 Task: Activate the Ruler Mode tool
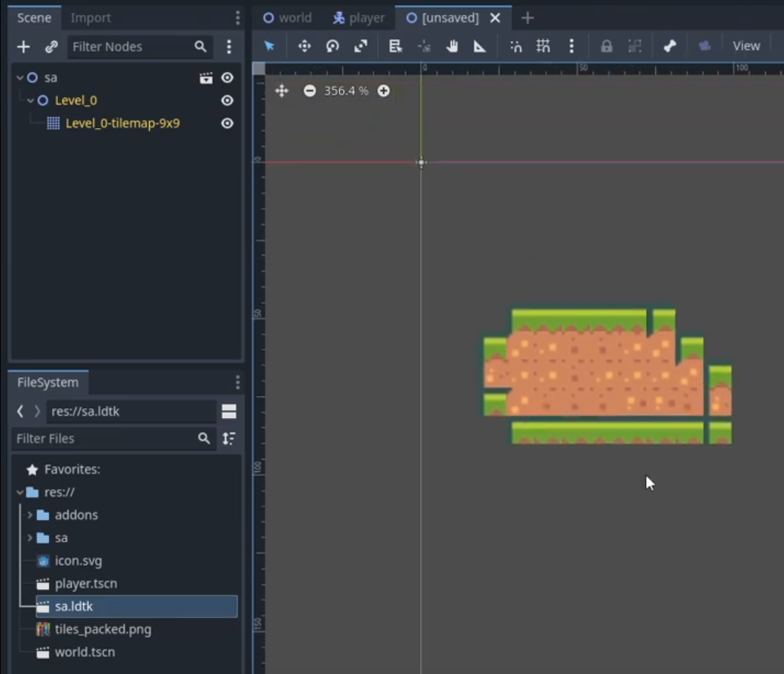click(479, 46)
